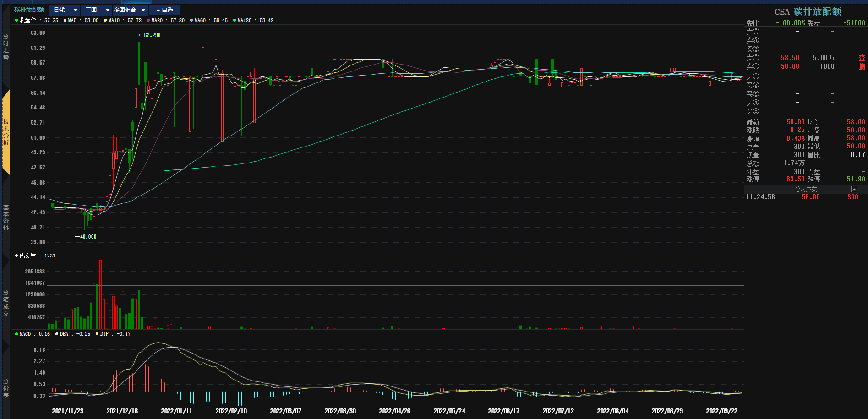This screenshot has width=868, height=419.
Task: Toggle the MA120 line indicator dot
Action: pyautogui.click(x=235, y=21)
